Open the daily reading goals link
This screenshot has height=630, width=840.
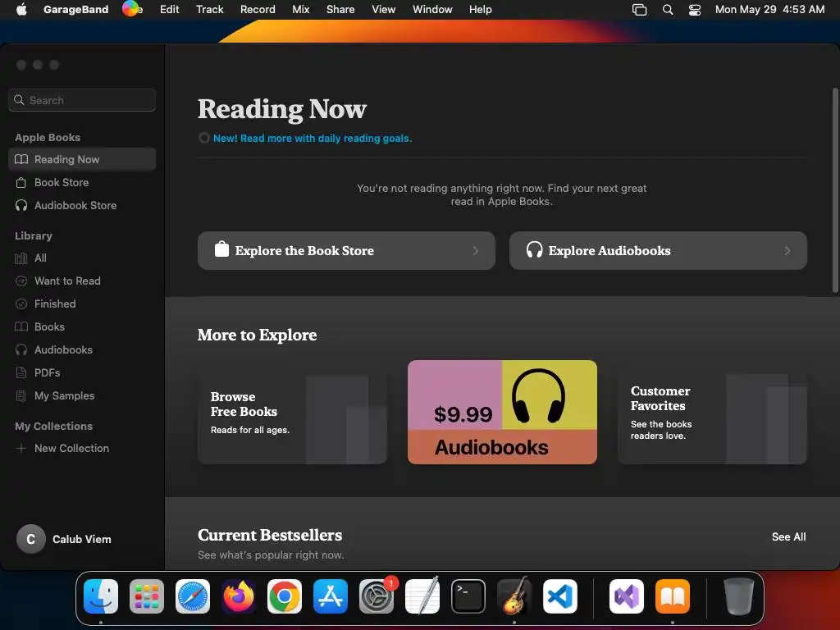click(x=313, y=138)
